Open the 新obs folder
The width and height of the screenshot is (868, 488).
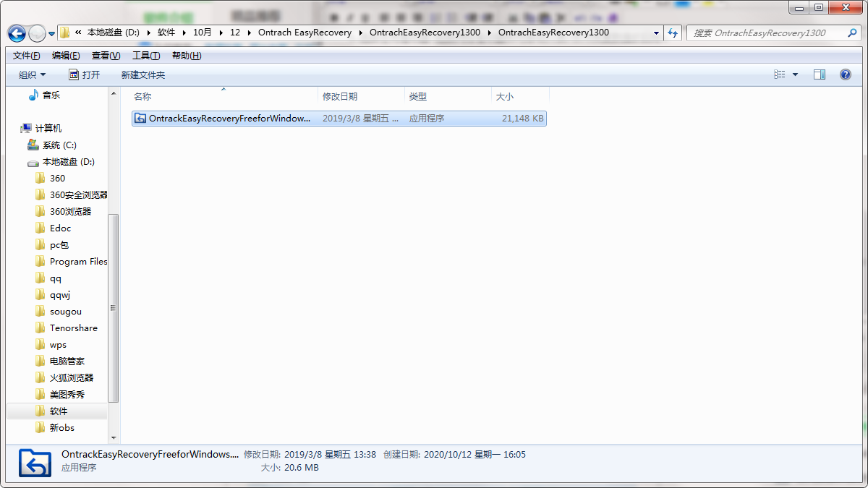[x=61, y=427]
